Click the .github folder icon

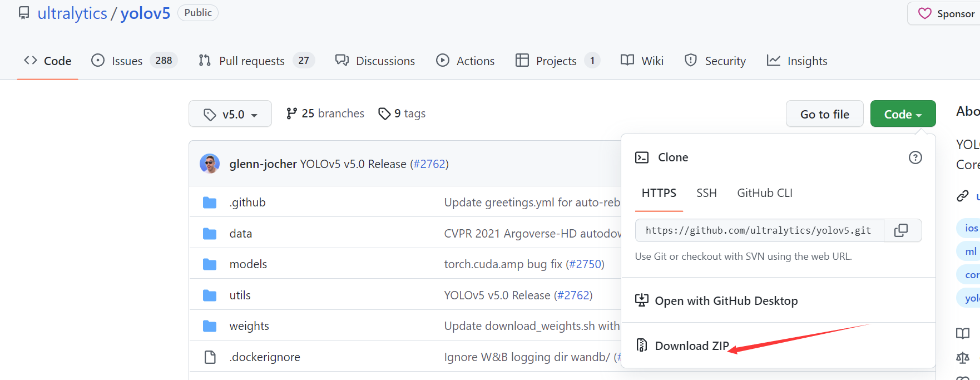210,203
